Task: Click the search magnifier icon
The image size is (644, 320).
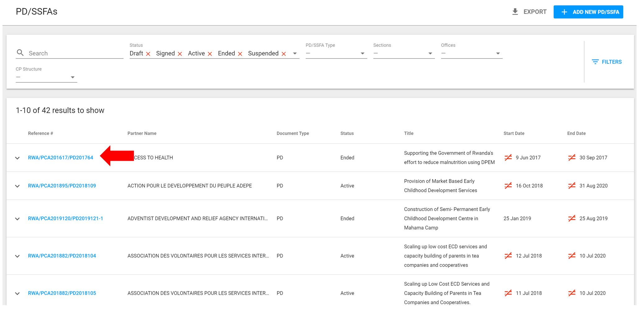Action: pyautogui.click(x=20, y=53)
